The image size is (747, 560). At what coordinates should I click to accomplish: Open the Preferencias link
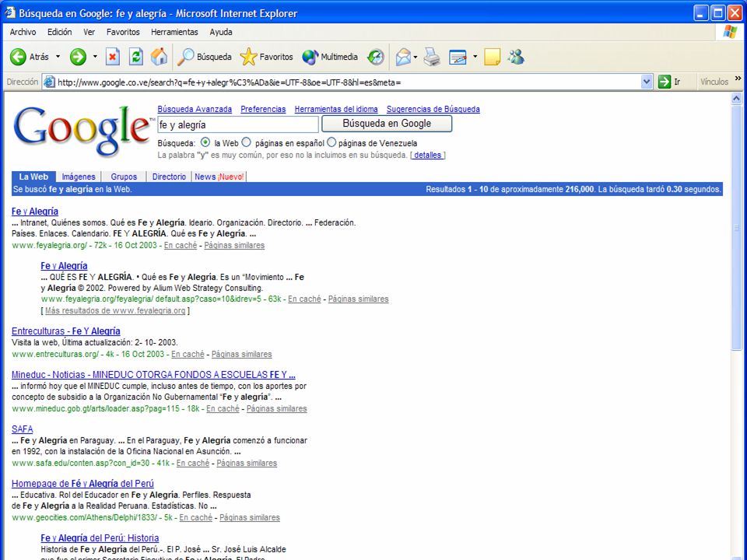tap(263, 109)
